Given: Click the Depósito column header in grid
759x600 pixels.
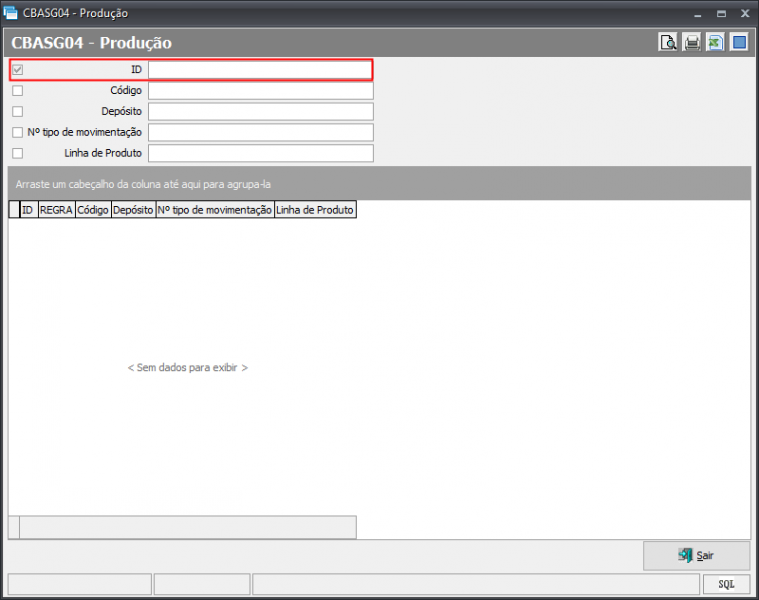Looking at the screenshot, I should click(133, 210).
